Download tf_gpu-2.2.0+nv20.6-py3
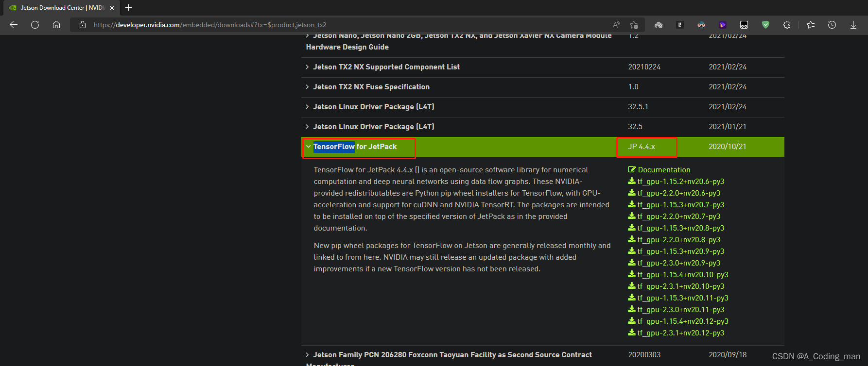The height and width of the screenshot is (366, 868). click(x=674, y=193)
